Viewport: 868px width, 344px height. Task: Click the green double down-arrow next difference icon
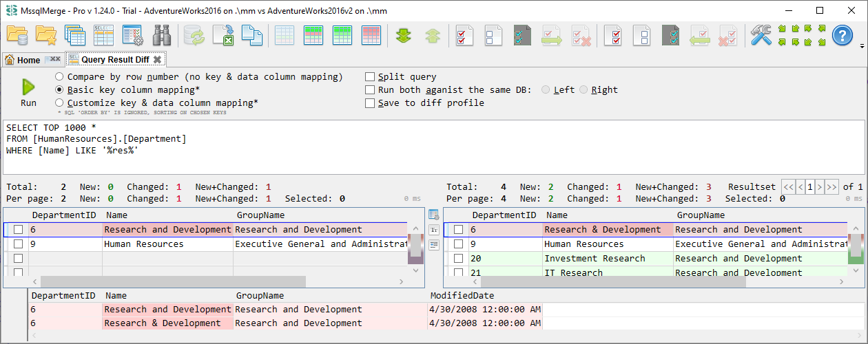[404, 35]
